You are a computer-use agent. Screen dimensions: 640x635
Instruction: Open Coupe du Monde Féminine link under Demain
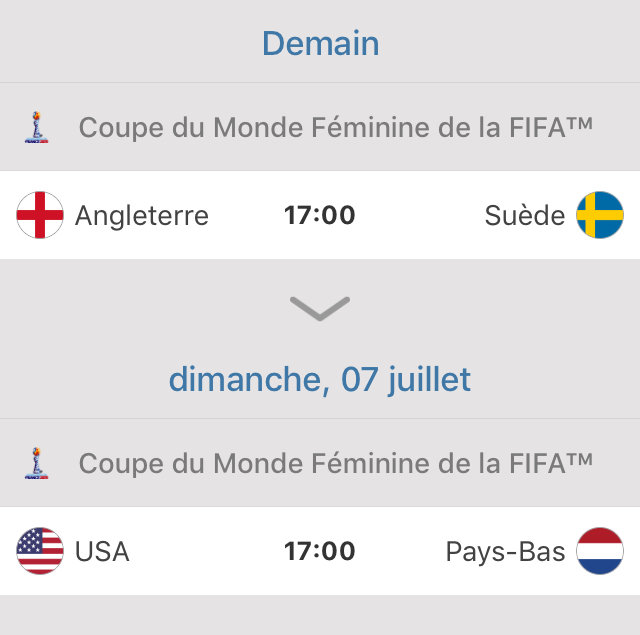pos(335,128)
